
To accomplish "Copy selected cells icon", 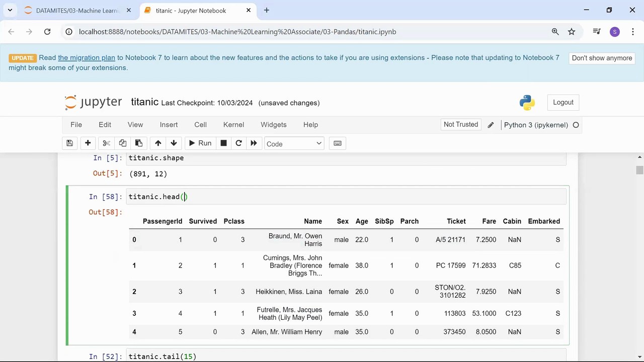I will (x=122, y=143).
